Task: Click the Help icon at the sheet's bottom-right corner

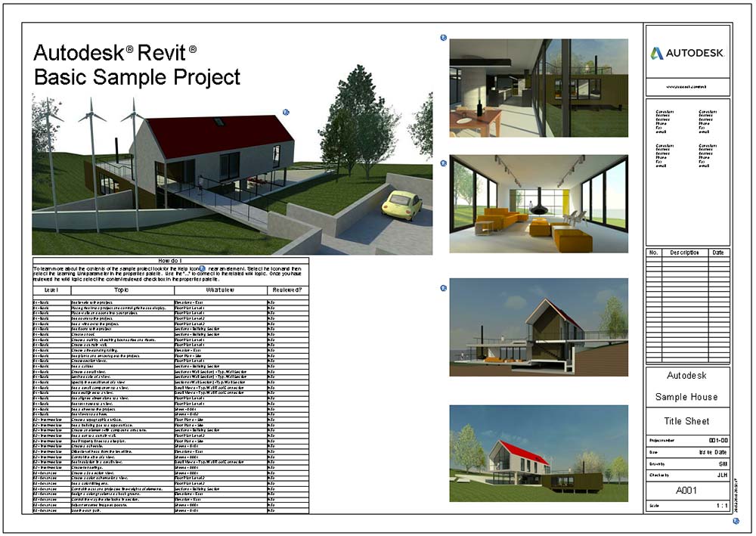Action: click(737, 522)
